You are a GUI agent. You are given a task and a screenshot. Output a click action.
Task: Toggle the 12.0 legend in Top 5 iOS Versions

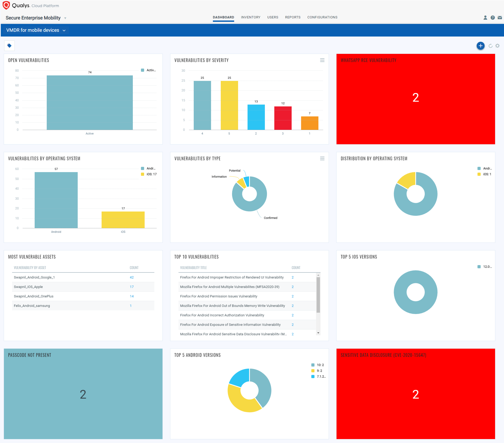[485, 267]
